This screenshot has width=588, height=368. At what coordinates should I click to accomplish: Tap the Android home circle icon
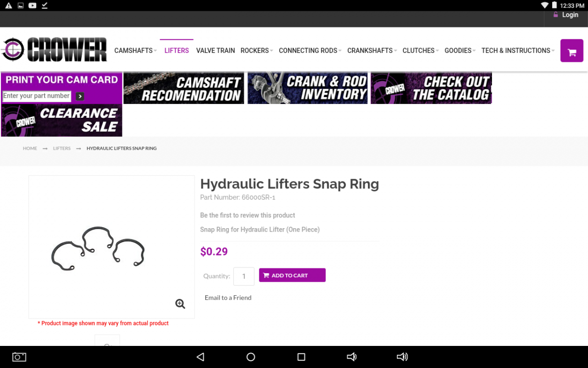tap(251, 357)
